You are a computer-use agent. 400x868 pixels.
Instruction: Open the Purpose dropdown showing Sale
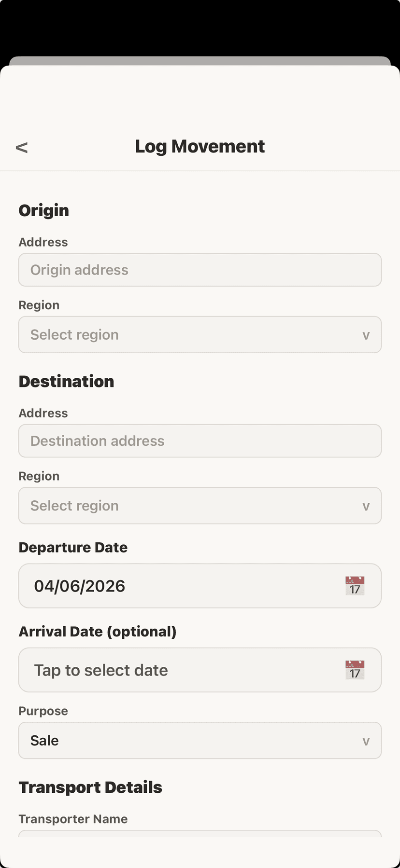coord(193,741)
